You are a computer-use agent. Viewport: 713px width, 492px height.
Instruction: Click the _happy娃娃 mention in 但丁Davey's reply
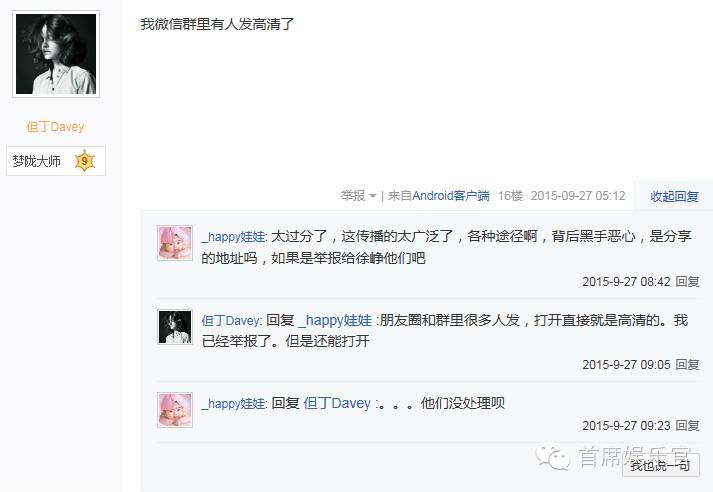[x=336, y=320]
